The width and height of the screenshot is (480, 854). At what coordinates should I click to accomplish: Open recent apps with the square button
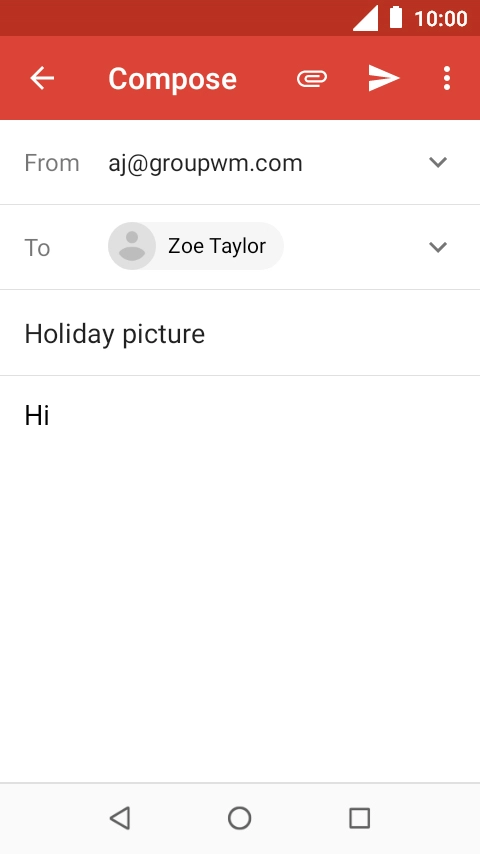[x=360, y=818]
